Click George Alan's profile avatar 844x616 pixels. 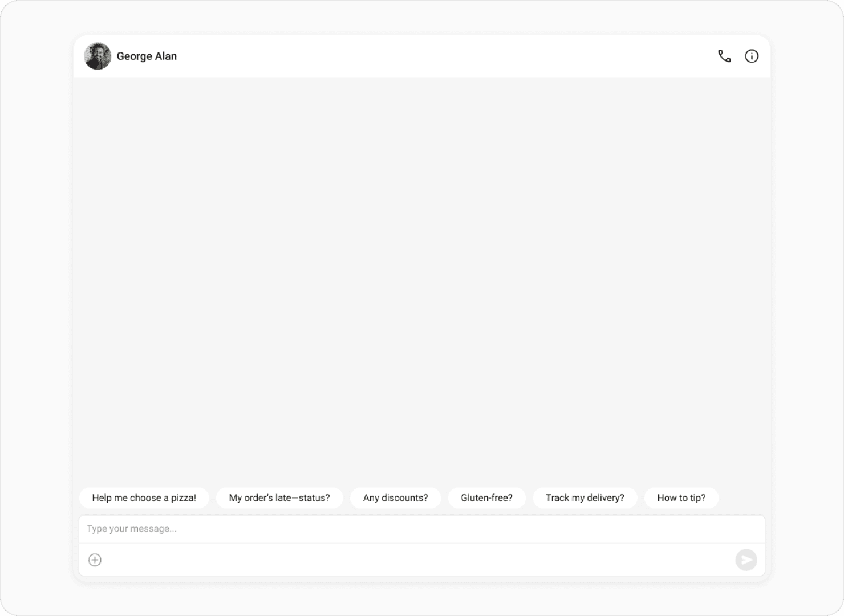point(98,56)
